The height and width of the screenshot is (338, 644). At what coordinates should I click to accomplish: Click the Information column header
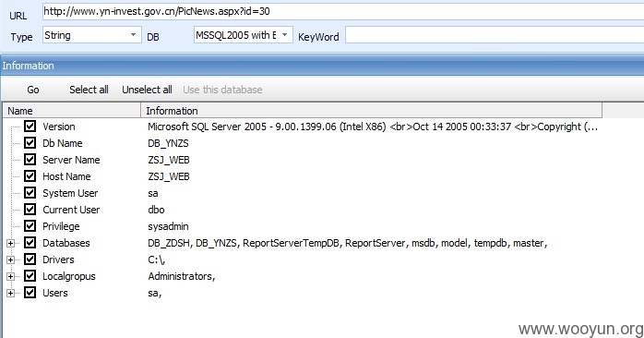point(372,111)
